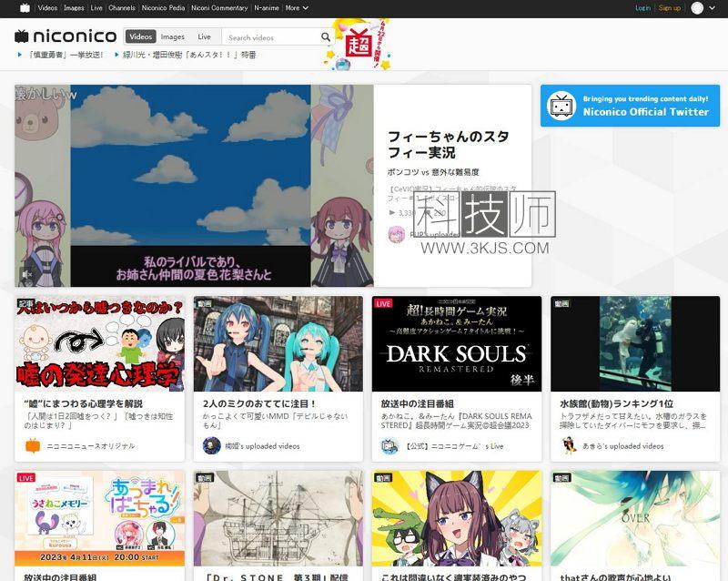Open the aquarium diver video thumbnail
Screen dimensions: 728x581
(635, 344)
